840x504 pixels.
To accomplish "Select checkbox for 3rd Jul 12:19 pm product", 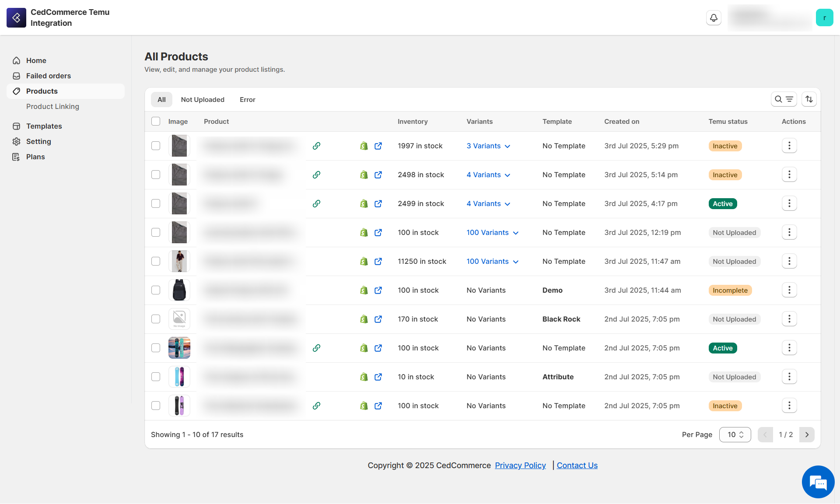I will click(156, 232).
